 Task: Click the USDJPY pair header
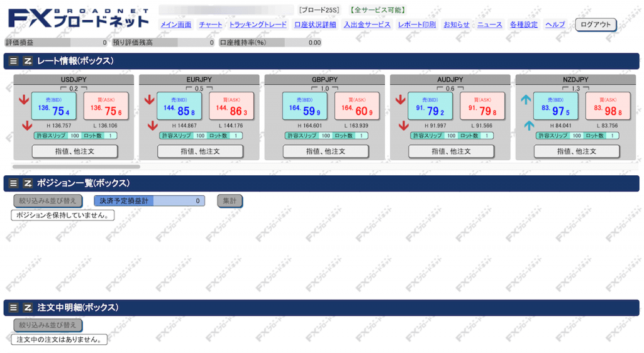(74, 80)
